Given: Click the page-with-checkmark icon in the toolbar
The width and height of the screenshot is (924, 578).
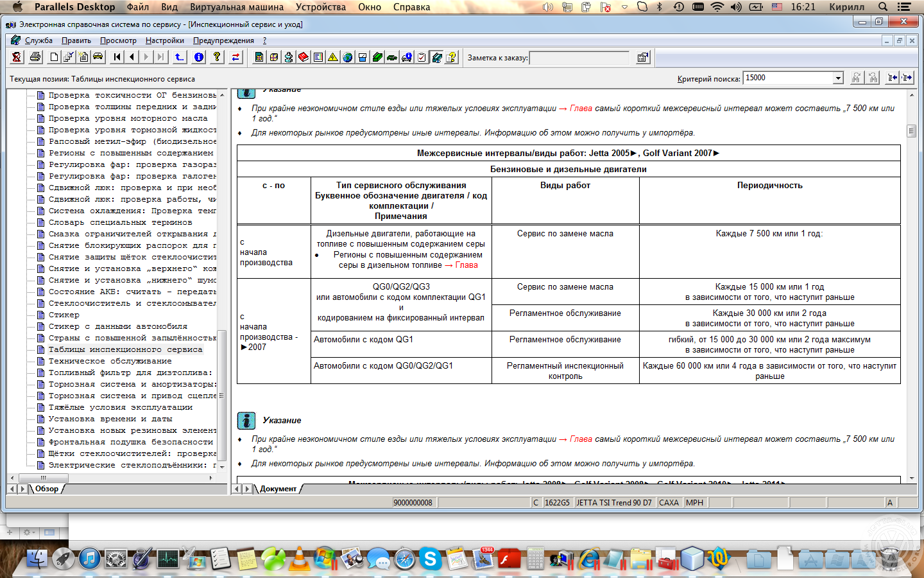Looking at the screenshot, I should pyautogui.click(x=69, y=57).
